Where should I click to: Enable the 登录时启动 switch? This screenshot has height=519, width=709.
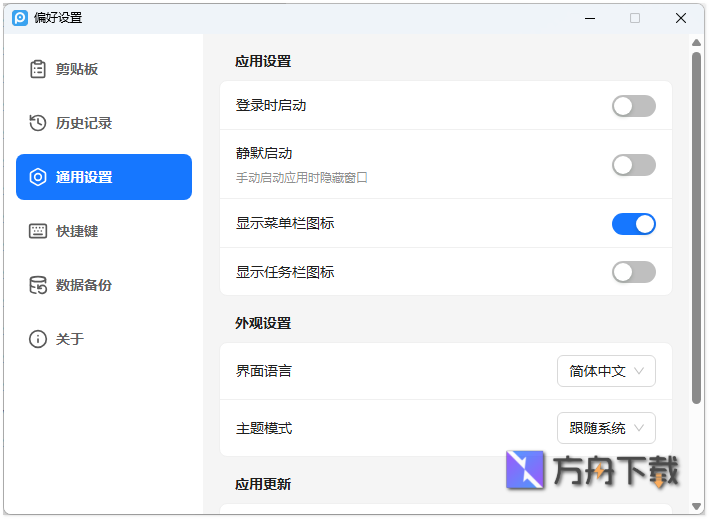(633, 106)
